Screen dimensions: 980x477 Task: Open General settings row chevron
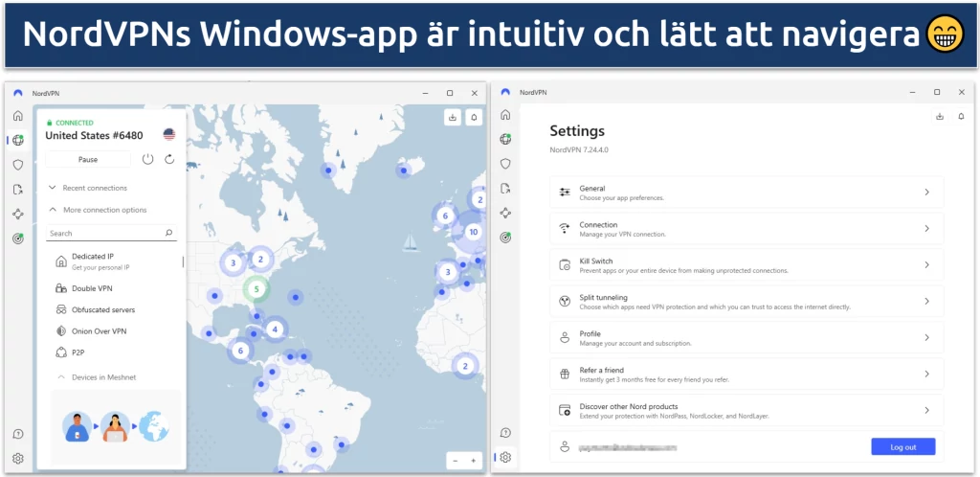coord(926,192)
